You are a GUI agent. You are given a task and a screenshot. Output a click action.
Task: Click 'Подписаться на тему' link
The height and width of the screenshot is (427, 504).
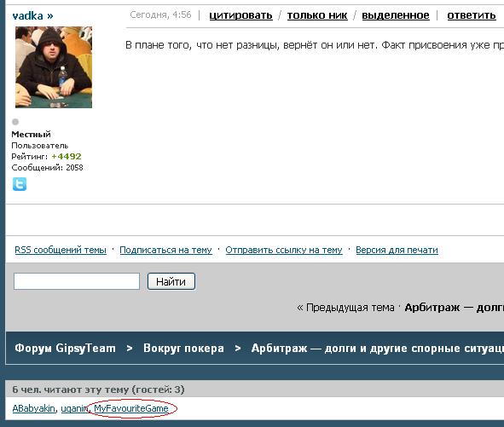(x=165, y=250)
